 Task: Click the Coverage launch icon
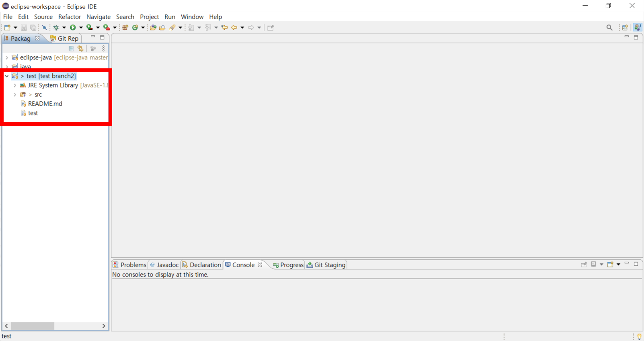pos(89,27)
